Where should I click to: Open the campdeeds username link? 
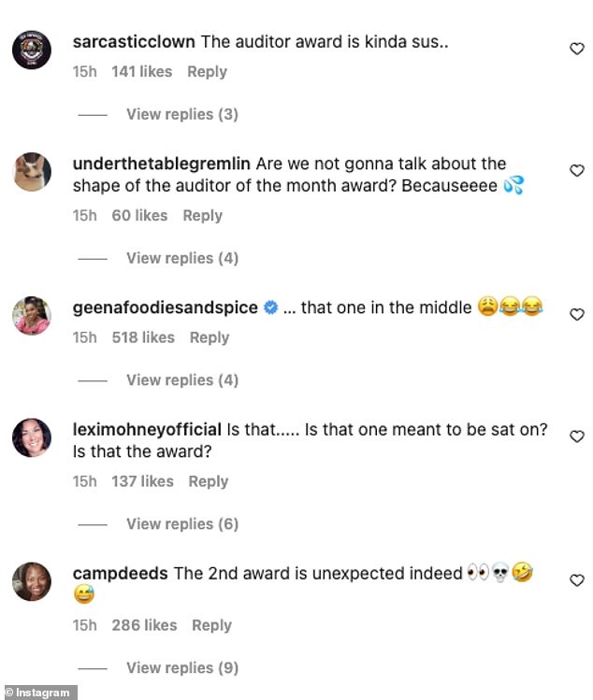pyautogui.click(x=120, y=574)
